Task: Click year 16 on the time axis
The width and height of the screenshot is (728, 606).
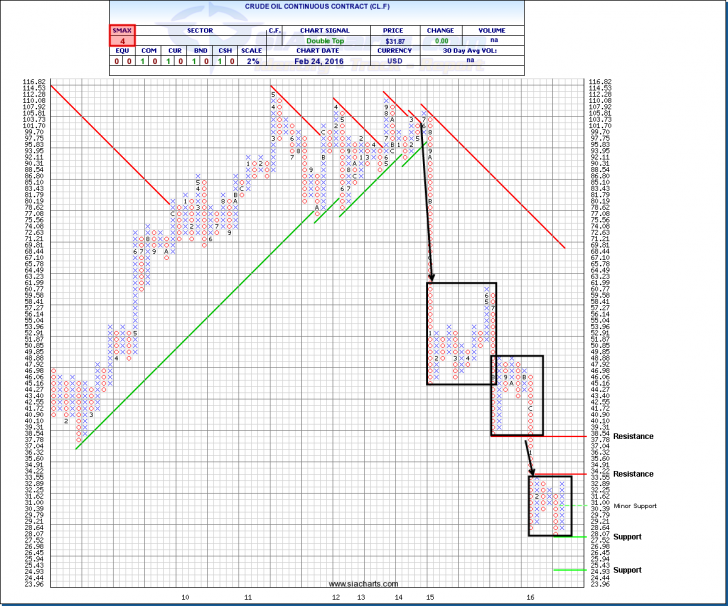Action: (x=530, y=596)
